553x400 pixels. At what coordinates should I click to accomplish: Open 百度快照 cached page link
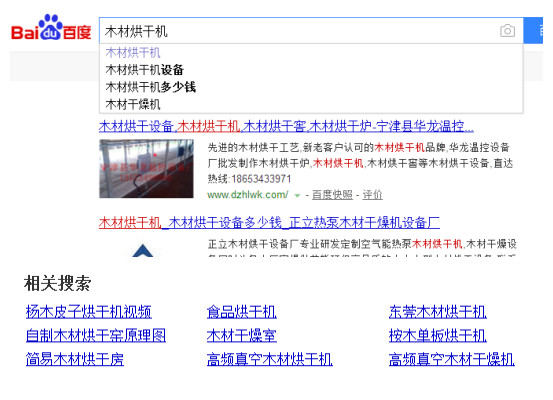[332, 195]
